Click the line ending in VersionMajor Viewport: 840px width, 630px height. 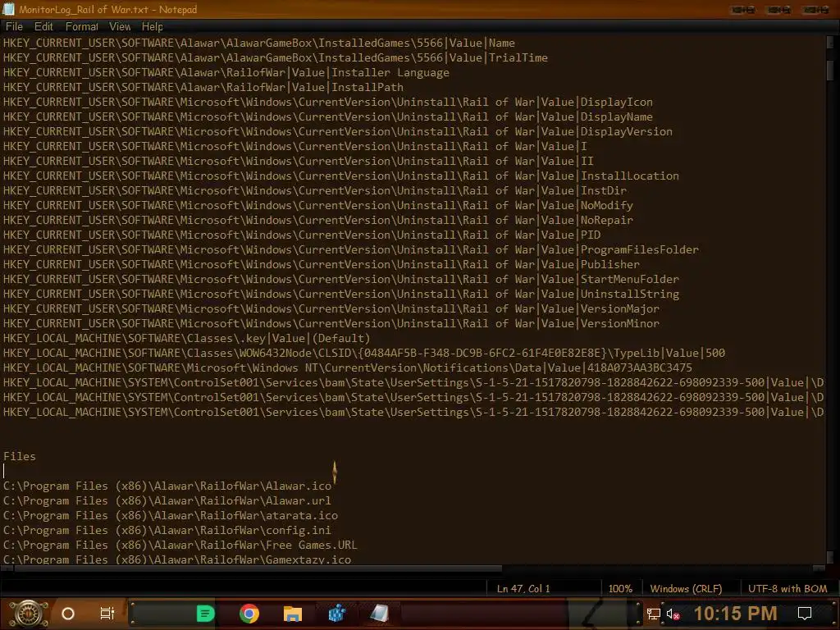point(331,308)
